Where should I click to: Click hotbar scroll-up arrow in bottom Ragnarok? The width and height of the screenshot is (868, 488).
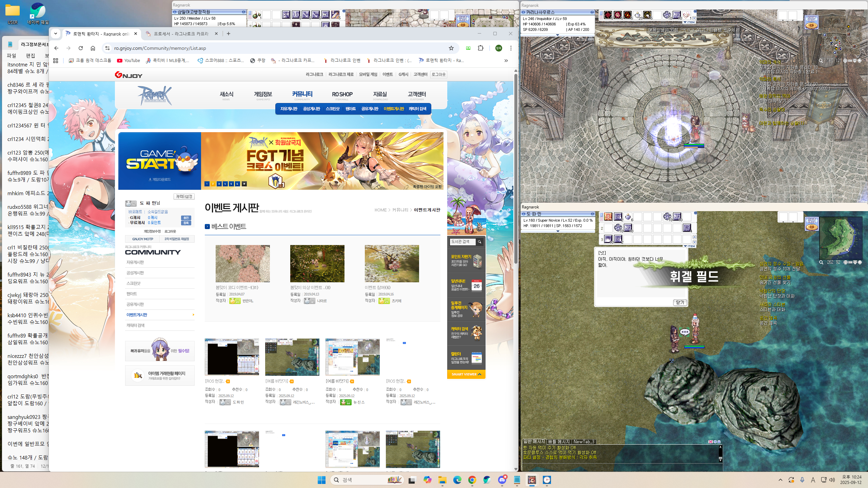(694, 237)
